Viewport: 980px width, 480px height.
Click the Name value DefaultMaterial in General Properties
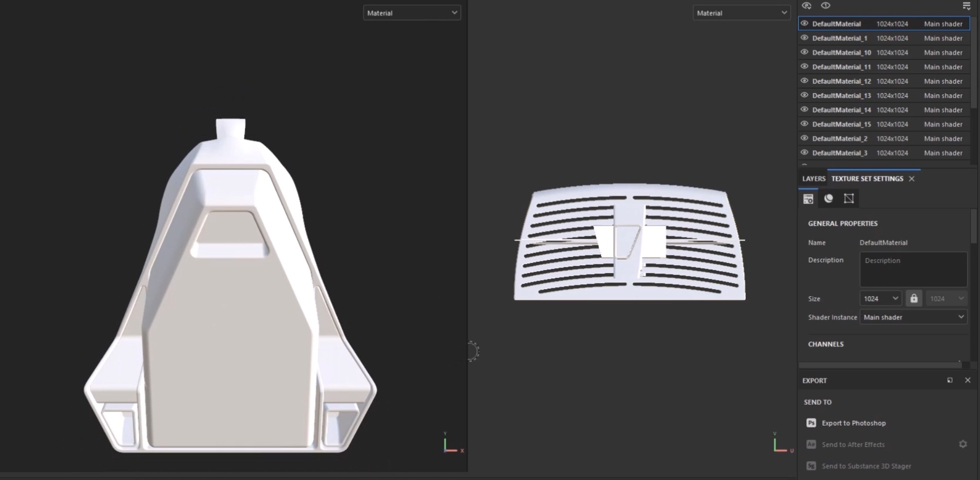883,242
